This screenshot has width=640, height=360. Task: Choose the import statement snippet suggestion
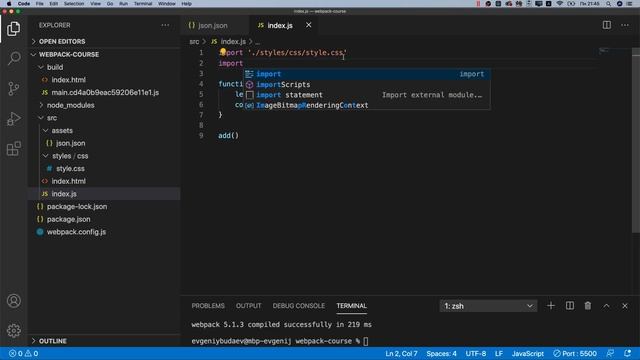click(x=367, y=95)
